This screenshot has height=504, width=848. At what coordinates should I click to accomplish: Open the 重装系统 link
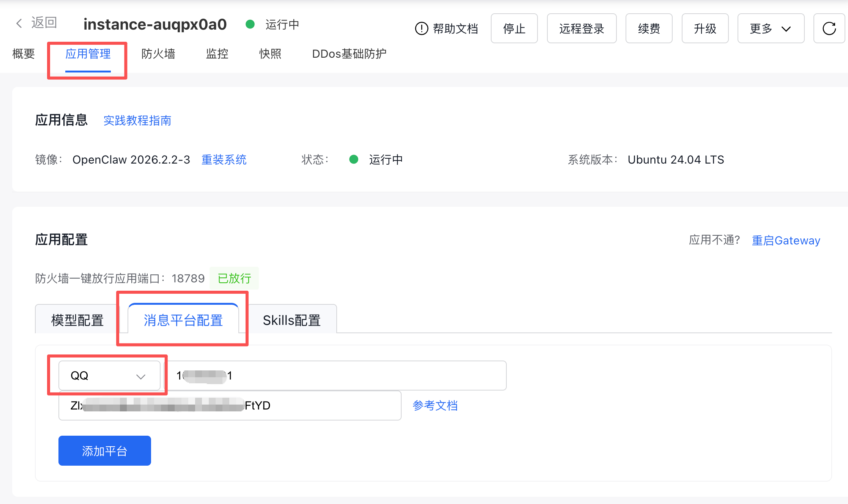point(224,160)
